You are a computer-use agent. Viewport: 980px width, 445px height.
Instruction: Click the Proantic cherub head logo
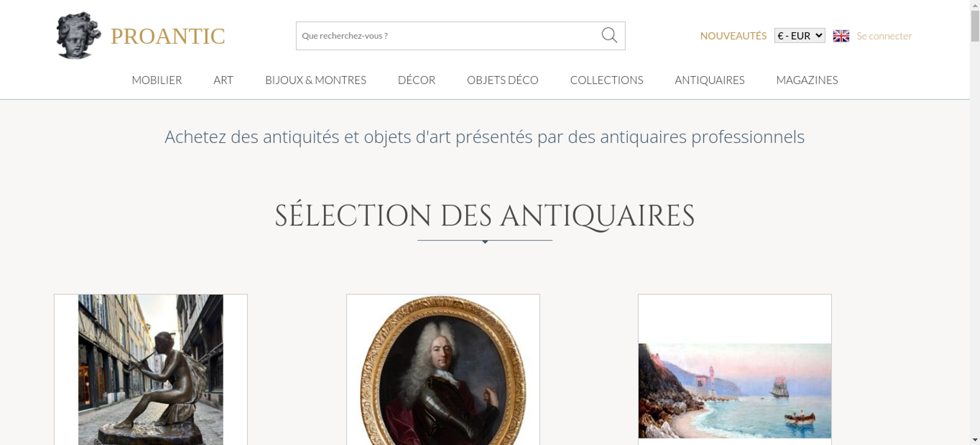click(x=78, y=35)
